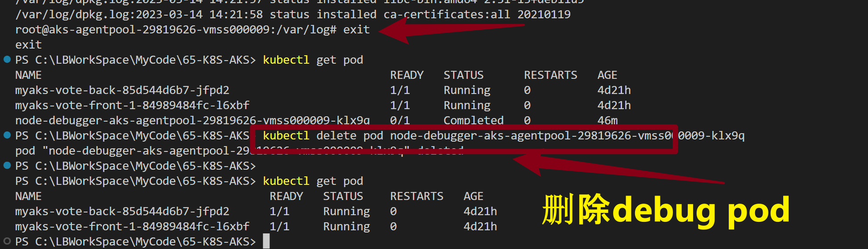Click the myaks-vote-back pod name in first listing
Image resolution: width=868 pixels, height=249 pixels.
122,90
